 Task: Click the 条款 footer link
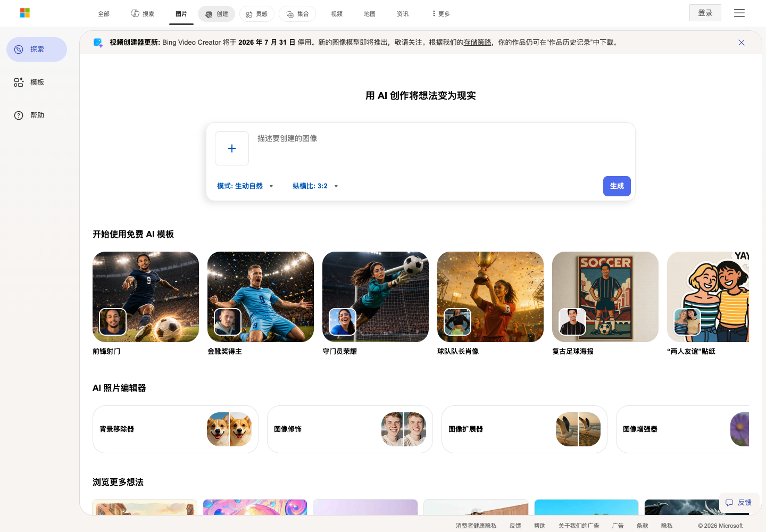click(643, 526)
